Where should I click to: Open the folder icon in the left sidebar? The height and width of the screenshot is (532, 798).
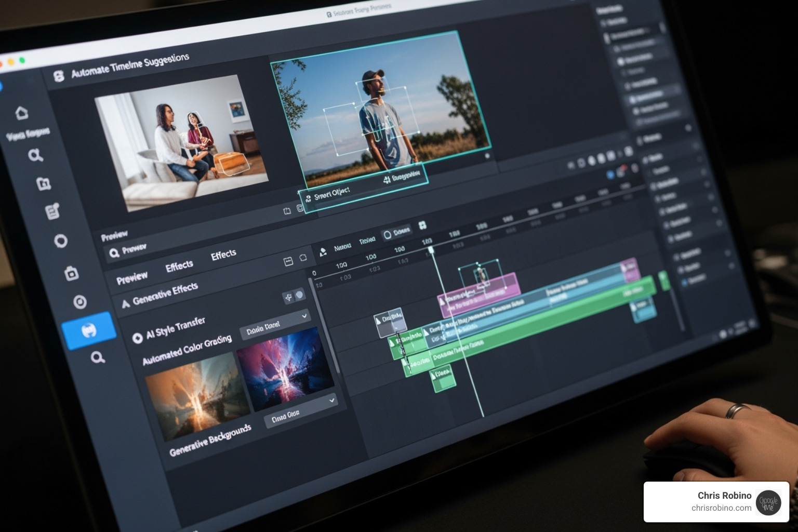click(x=44, y=183)
